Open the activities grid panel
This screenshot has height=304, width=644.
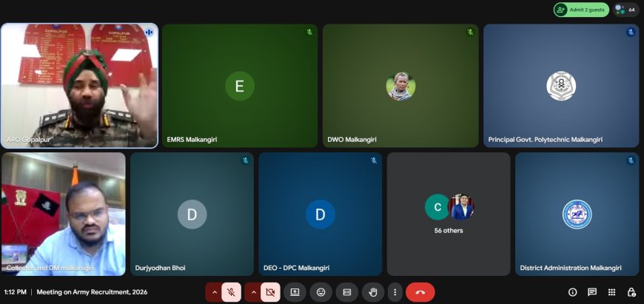coord(611,292)
